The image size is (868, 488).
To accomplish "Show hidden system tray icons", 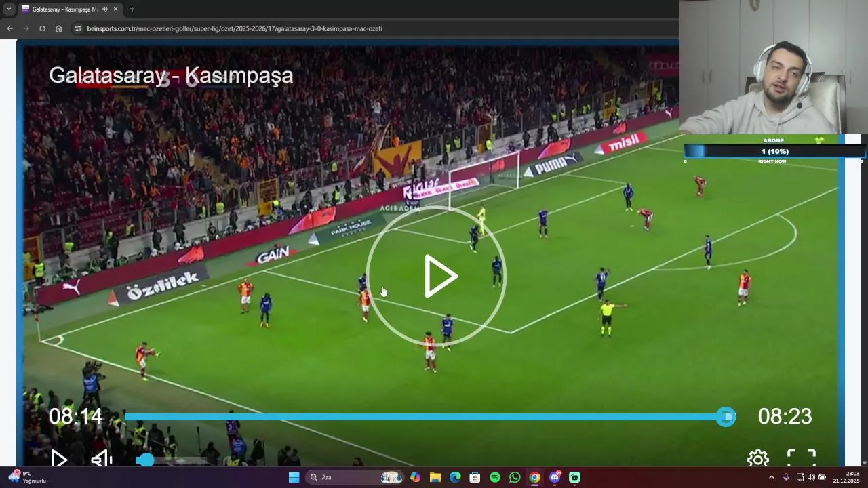I will pos(771,477).
